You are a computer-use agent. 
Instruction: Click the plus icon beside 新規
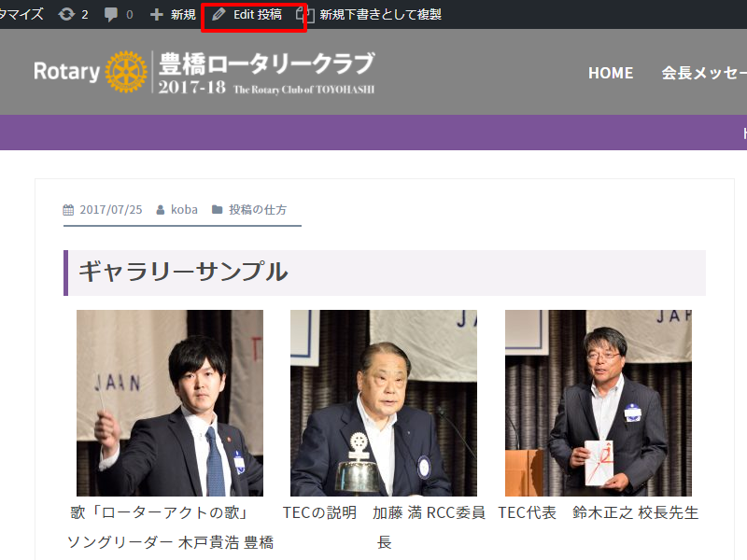157,15
